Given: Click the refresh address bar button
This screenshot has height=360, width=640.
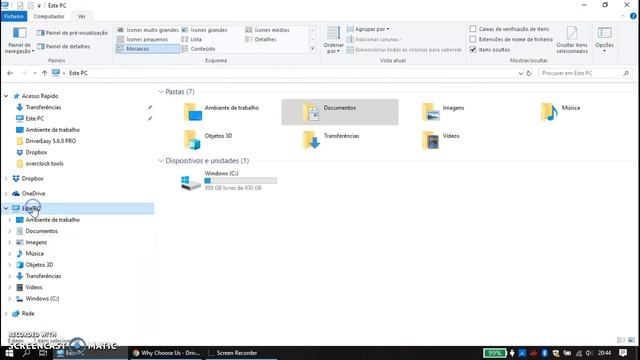Looking at the screenshot, I should coord(529,73).
